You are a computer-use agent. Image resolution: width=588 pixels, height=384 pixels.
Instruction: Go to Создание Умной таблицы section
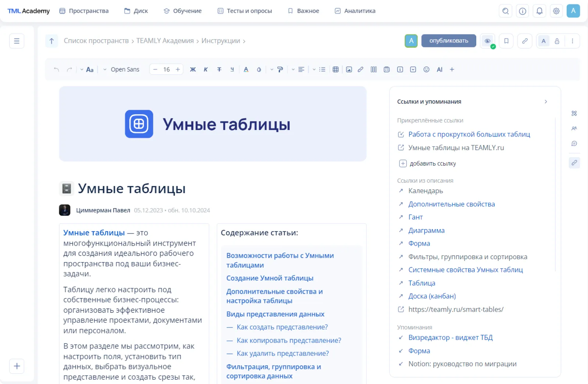pyautogui.click(x=270, y=278)
